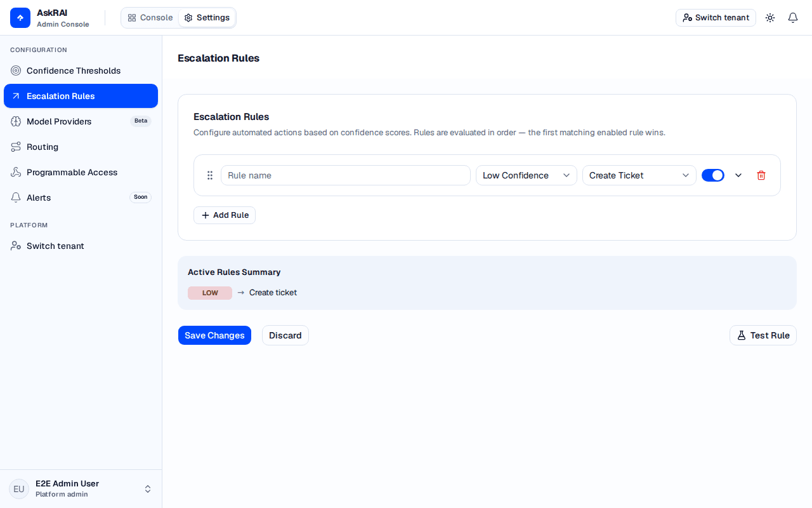This screenshot has height=508, width=812.
Task: Click the Low Confidence summary arrow icon
Action: (x=240, y=293)
